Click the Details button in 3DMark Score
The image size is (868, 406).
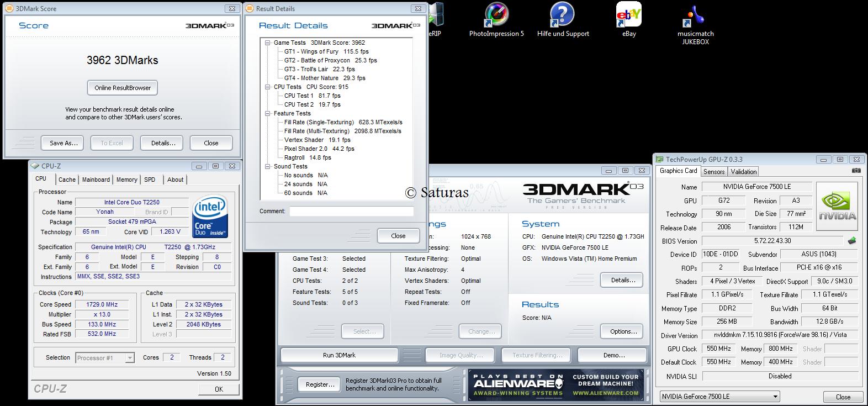click(x=163, y=143)
